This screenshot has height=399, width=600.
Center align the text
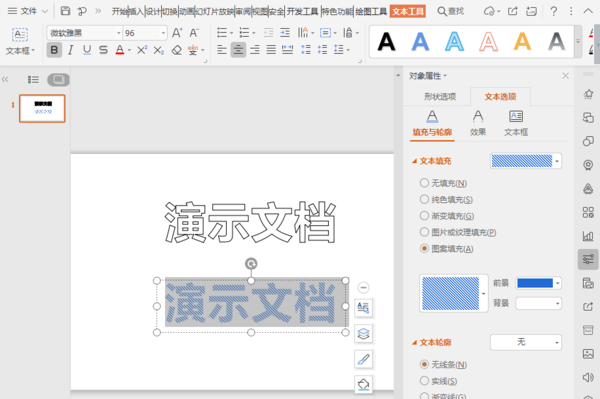click(238, 50)
